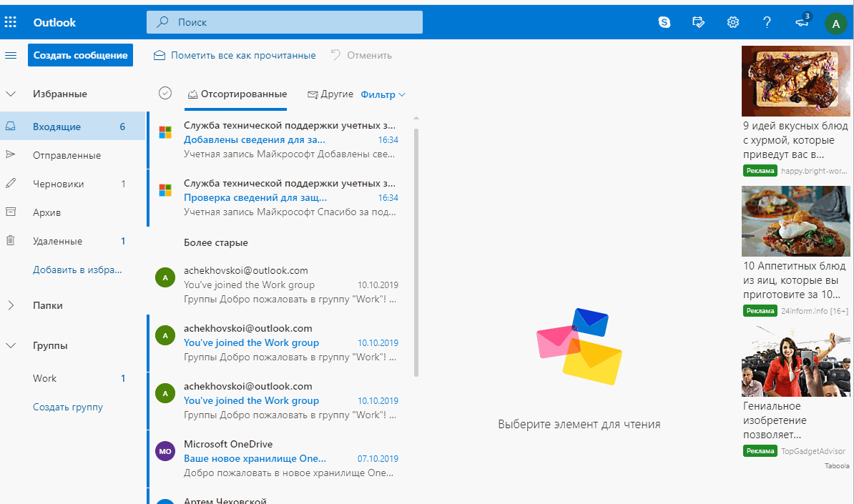Click the scroll-up arrow of the message list
The width and height of the screenshot is (854, 504).
point(416,118)
